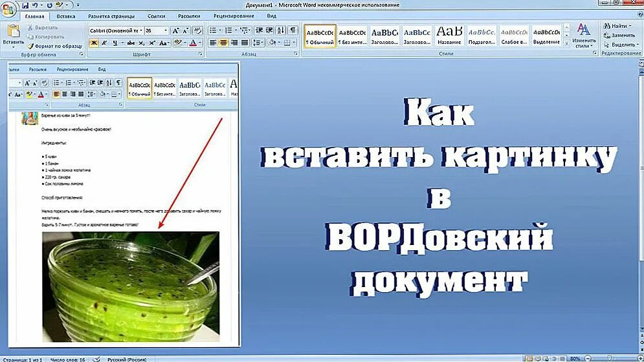This screenshot has width=644, height=362.
Task: Justify text in main ribbon
Action: tap(245, 43)
